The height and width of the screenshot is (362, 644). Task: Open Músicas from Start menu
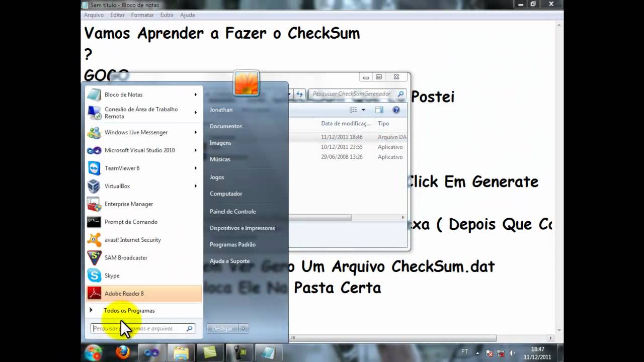click(x=220, y=159)
